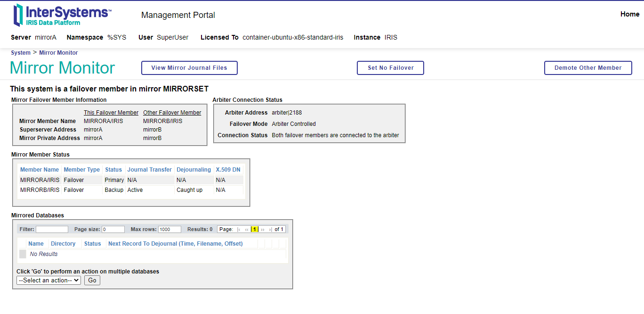Go to previous page of results
This screenshot has width=644, height=314.
coord(247,230)
